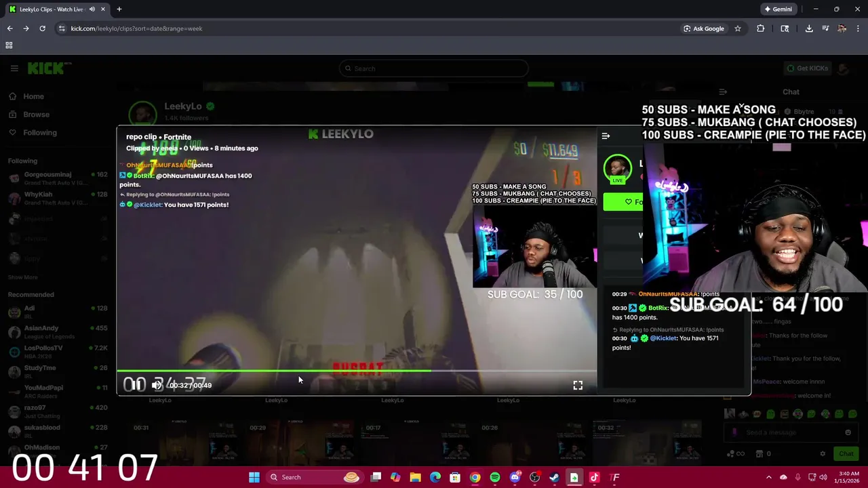This screenshot has width=868, height=488.
Task: Mute the Kick browser tab audio
Action: coord(92,9)
